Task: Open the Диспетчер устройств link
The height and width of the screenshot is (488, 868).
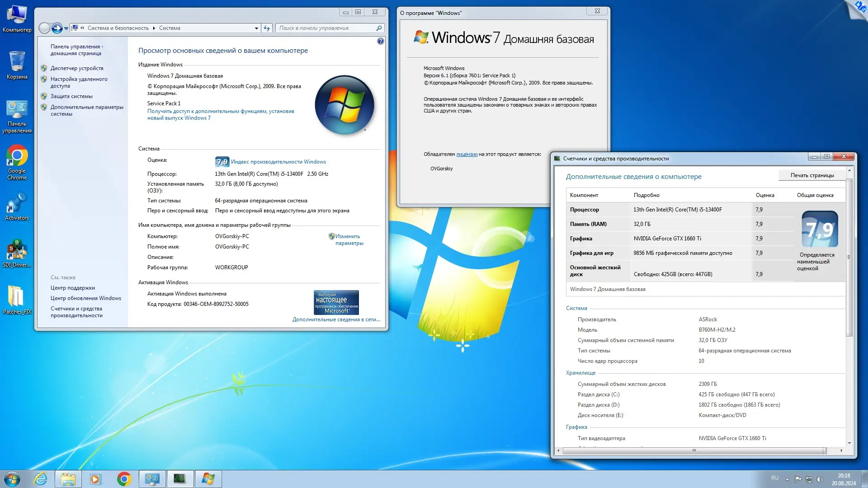Action: pyautogui.click(x=77, y=68)
